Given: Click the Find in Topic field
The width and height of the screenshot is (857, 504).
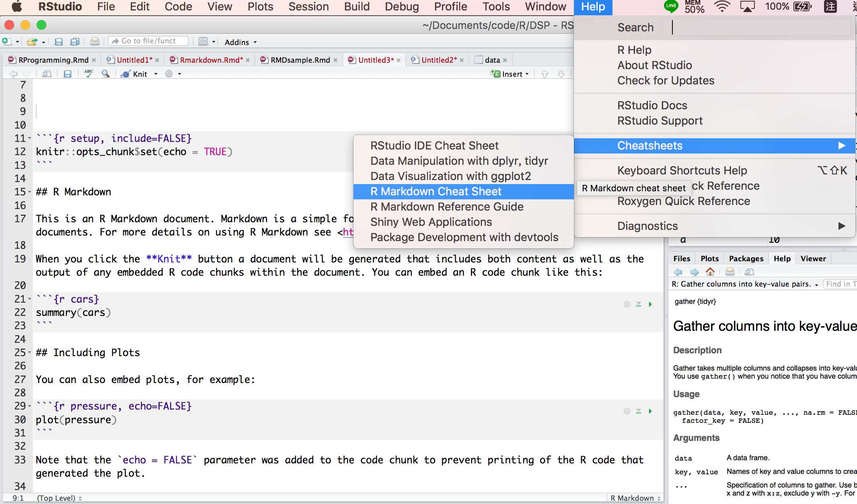Looking at the screenshot, I should click(x=840, y=284).
